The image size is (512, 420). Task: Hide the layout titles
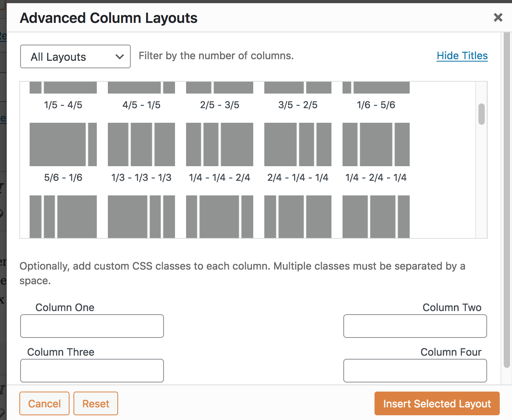click(462, 56)
